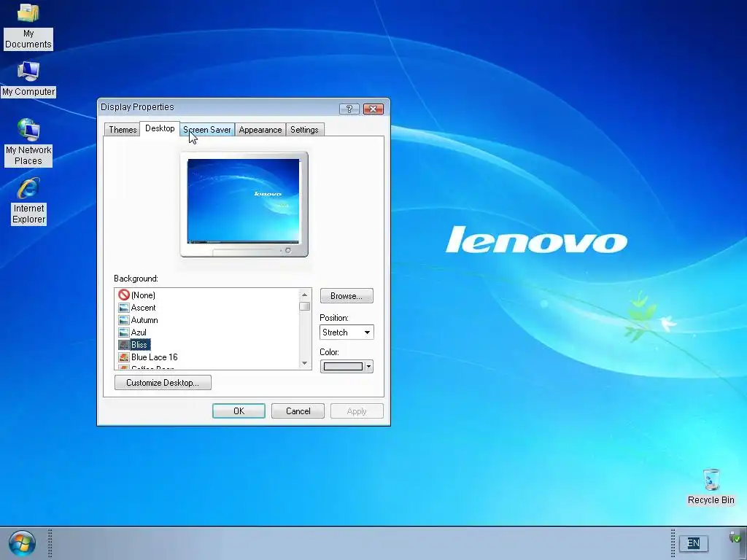Select the Recycle Bin icon
This screenshot has width=747, height=560.
711,486
